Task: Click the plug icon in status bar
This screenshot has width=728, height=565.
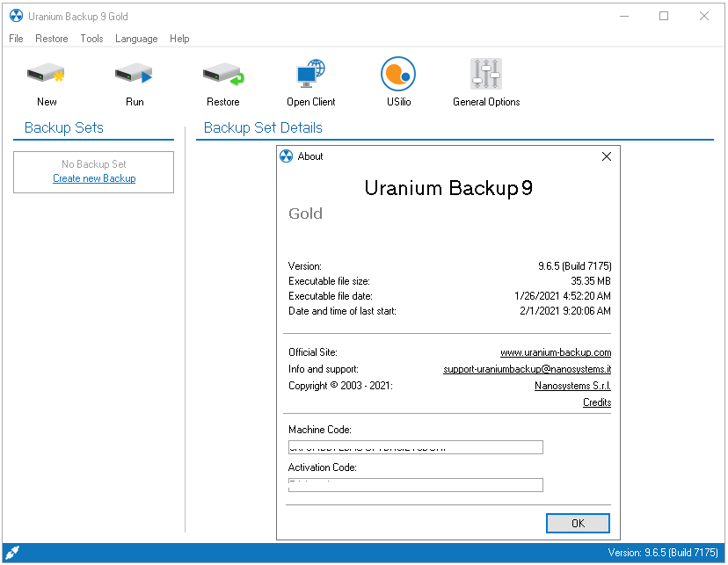Action: pos(12,553)
